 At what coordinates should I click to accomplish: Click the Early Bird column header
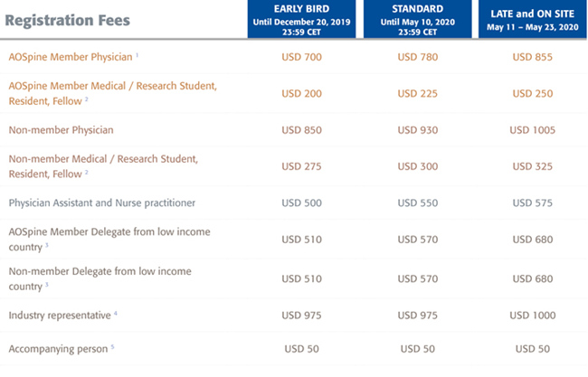[301, 19]
